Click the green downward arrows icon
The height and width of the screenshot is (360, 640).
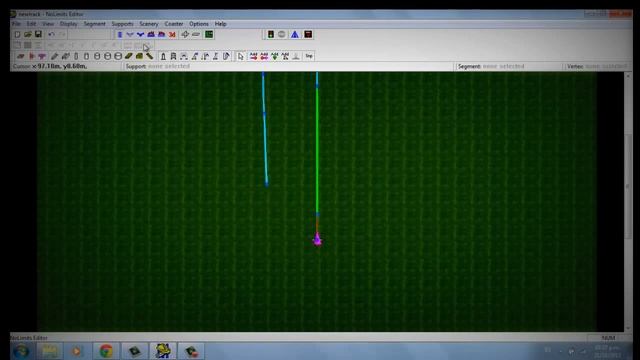tap(275, 56)
